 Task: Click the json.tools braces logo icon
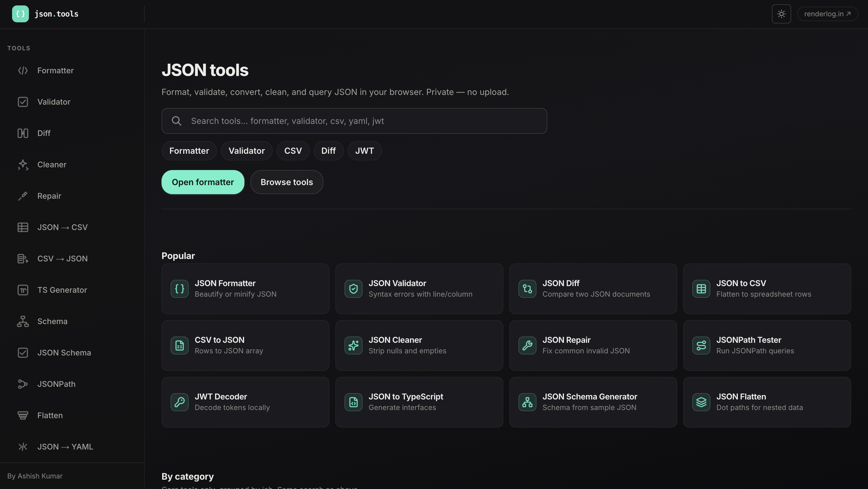coord(20,14)
